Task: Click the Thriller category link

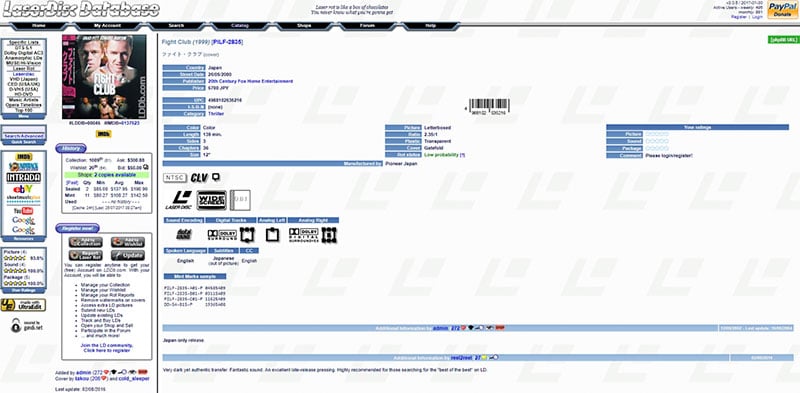Action: 216,114
